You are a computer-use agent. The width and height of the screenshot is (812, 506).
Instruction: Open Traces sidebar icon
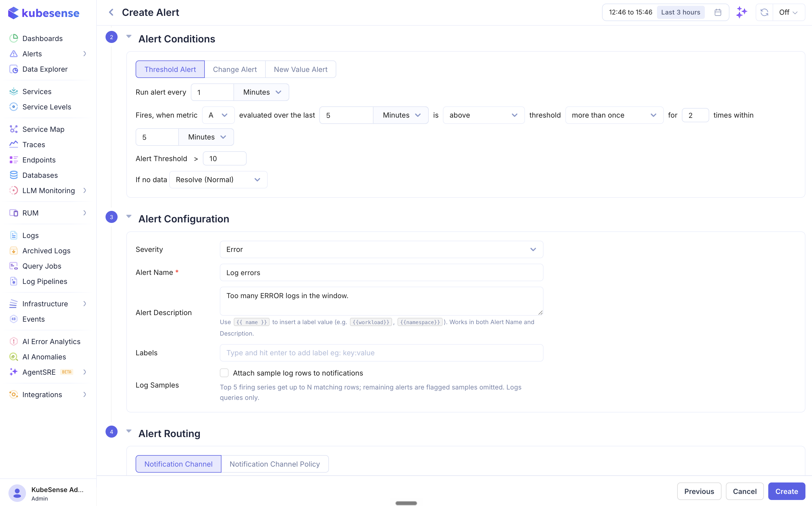click(x=14, y=145)
